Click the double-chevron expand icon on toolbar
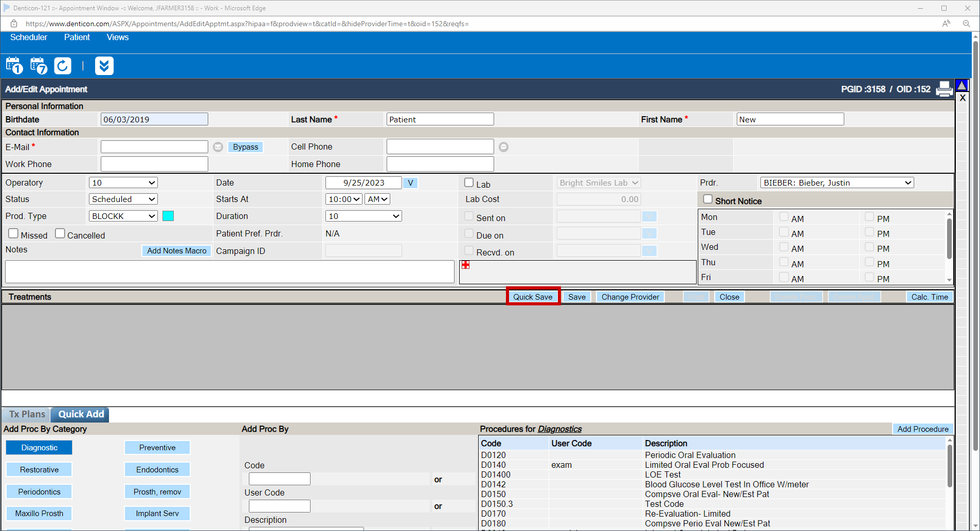The width and height of the screenshot is (980, 531). pos(104,65)
